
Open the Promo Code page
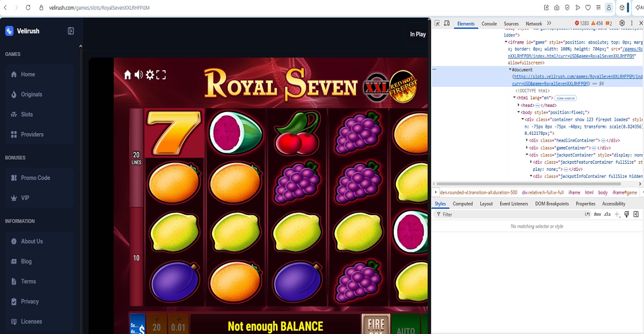(x=39, y=178)
